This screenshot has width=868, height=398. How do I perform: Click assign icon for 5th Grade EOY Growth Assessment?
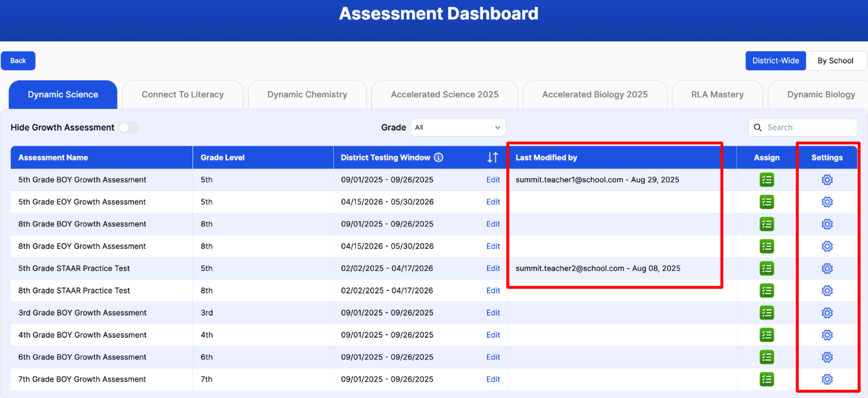pos(767,202)
